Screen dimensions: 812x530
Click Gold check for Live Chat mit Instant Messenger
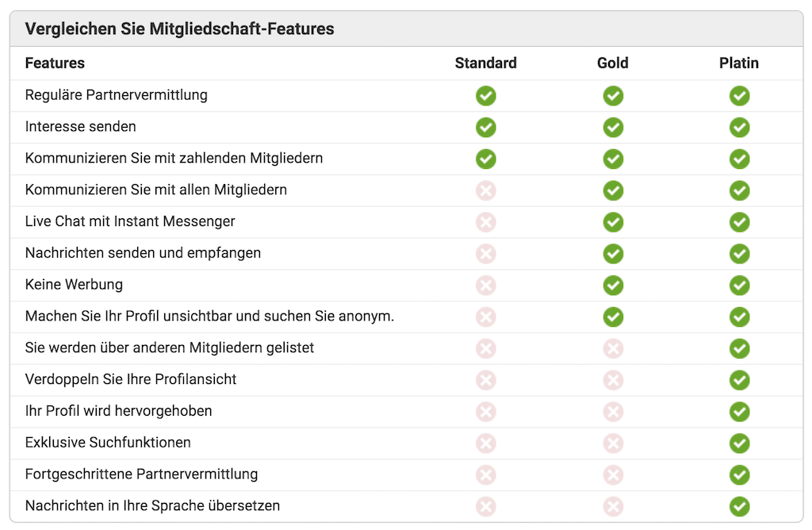613,222
